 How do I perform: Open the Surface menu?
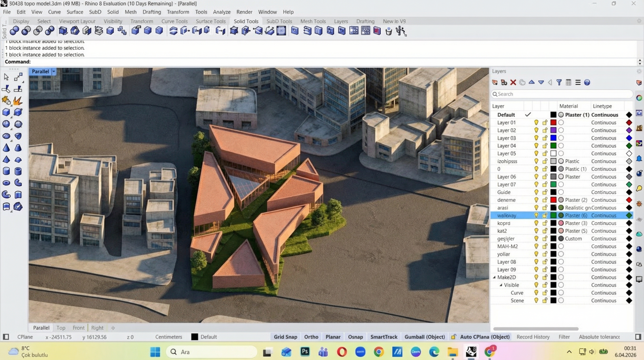point(75,12)
